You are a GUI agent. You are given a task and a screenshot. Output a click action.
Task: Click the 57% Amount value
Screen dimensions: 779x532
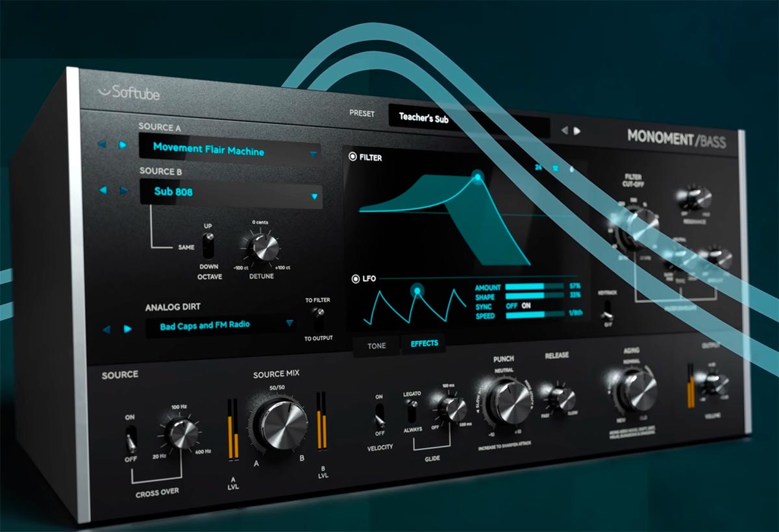pyautogui.click(x=575, y=285)
